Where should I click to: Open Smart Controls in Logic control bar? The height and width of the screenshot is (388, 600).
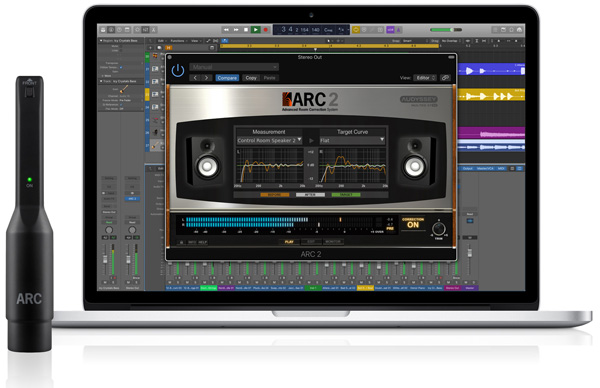click(x=137, y=30)
